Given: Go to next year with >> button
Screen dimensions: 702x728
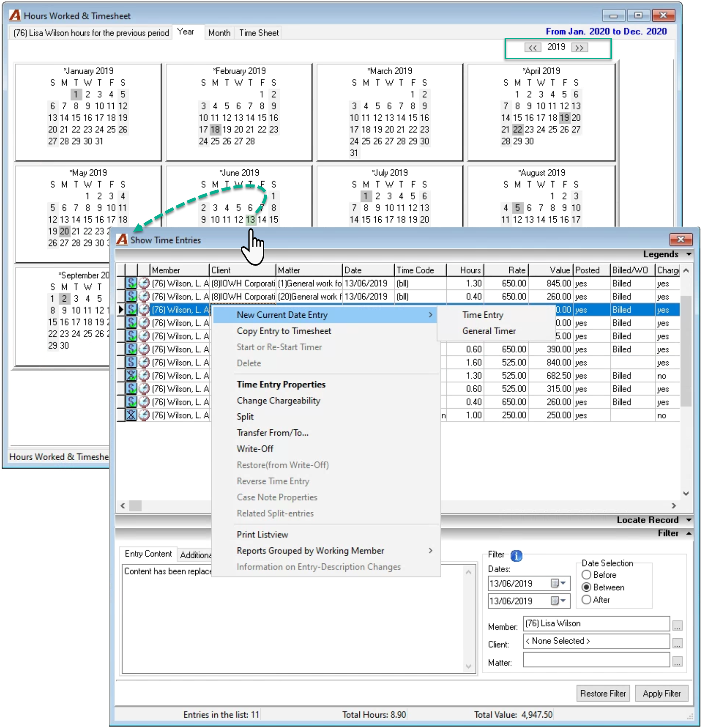Looking at the screenshot, I should [x=580, y=48].
